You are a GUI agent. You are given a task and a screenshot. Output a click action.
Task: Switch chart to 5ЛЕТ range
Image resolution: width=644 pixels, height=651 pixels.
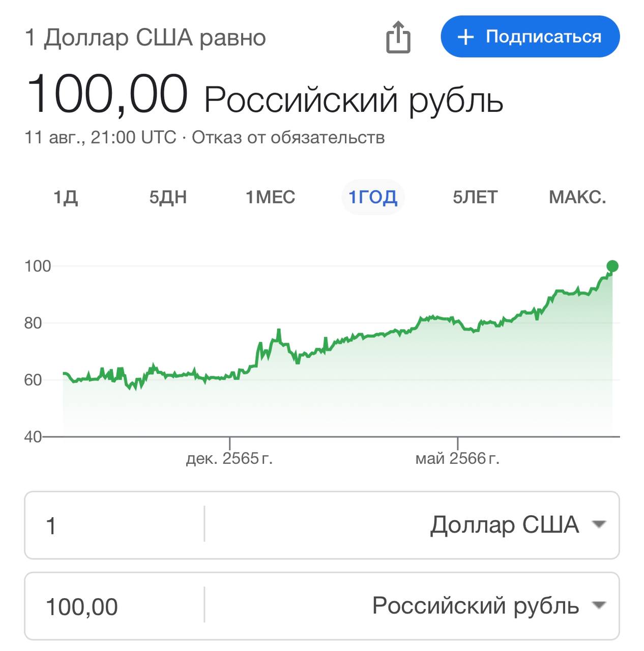click(475, 197)
